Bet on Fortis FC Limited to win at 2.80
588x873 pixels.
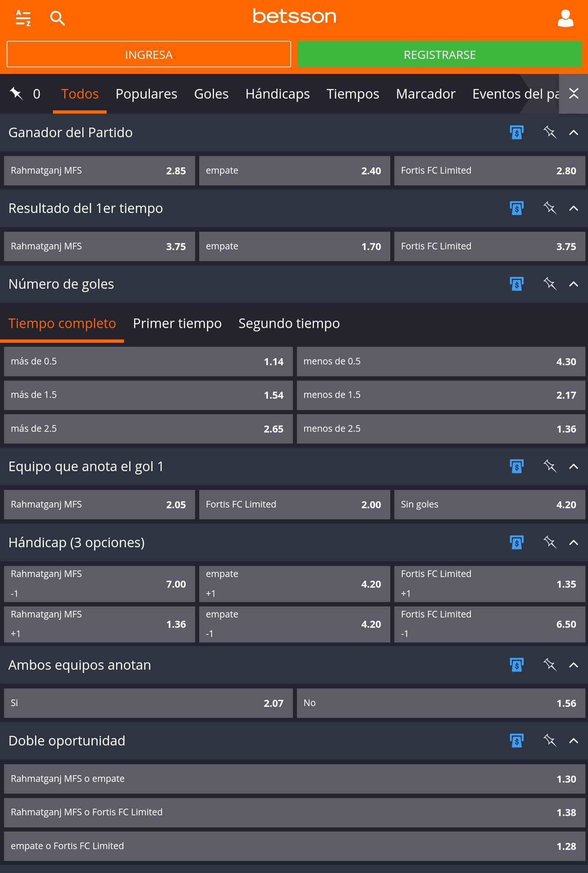pos(490,171)
